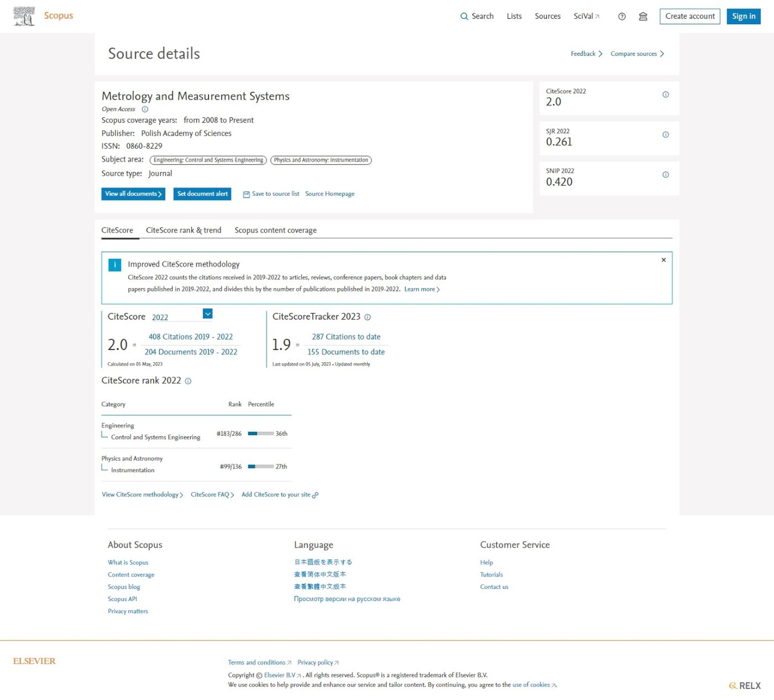Click the Scopus Elsevier tree logo

tap(24, 16)
